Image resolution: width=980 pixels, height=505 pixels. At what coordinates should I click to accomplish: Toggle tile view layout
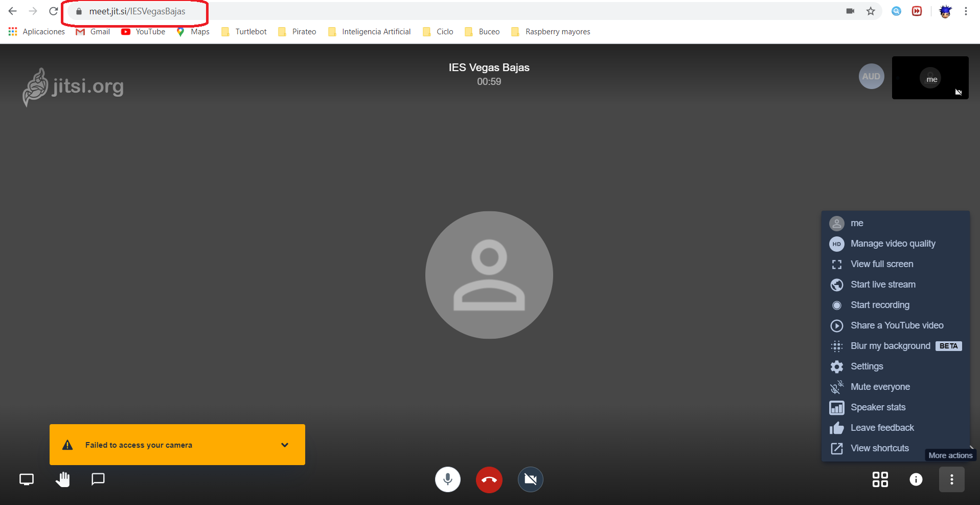coord(880,479)
